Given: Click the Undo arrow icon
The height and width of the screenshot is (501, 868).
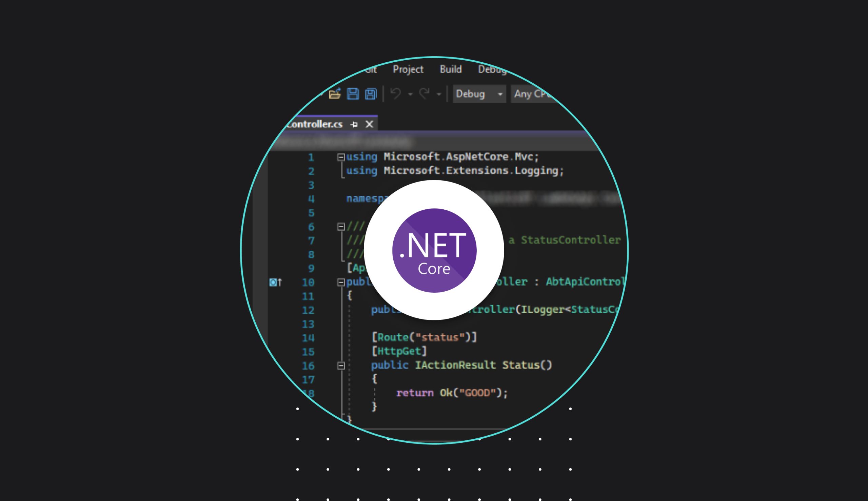Looking at the screenshot, I should pos(396,93).
